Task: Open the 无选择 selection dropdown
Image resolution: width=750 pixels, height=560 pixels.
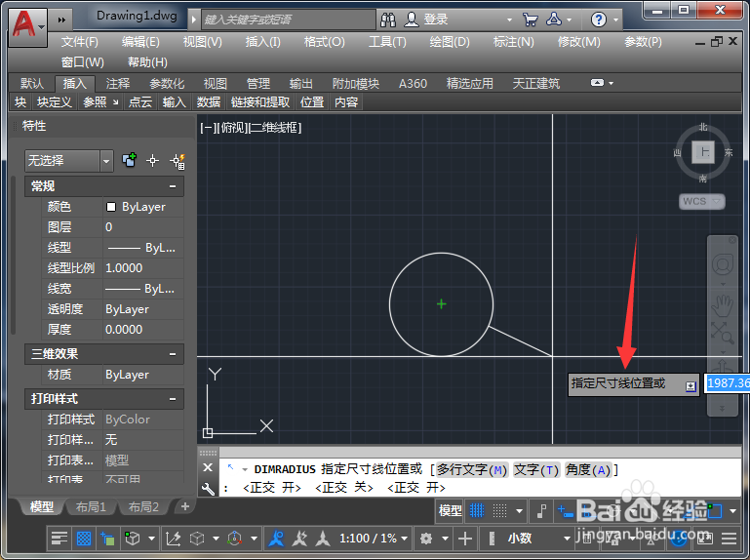Action: tap(69, 161)
